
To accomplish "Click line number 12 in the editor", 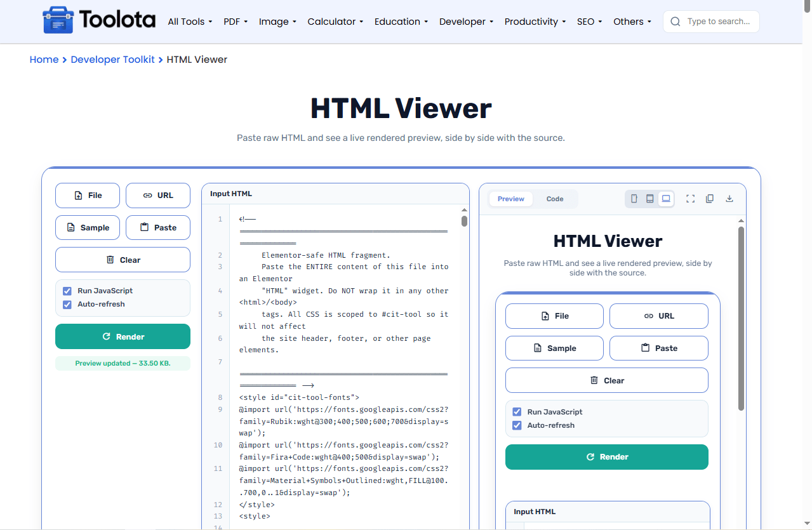I will tap(219, 505).
